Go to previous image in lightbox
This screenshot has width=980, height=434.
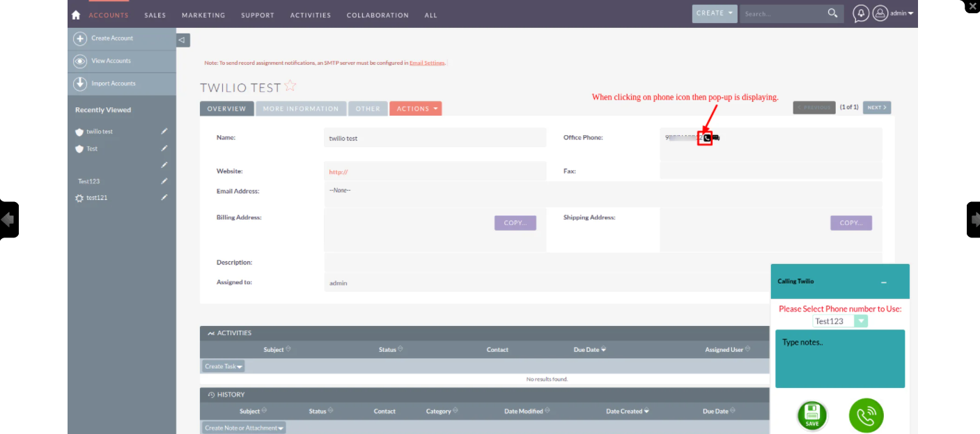tap(9, 219)
